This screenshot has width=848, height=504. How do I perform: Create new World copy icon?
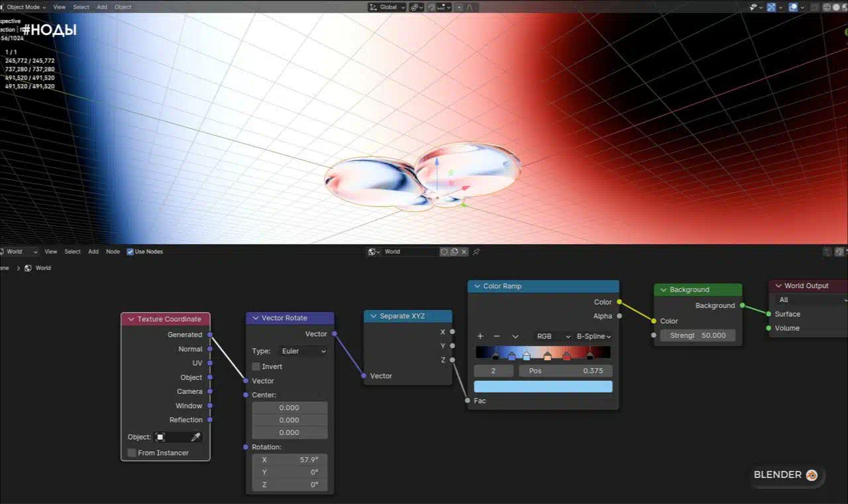click(454, 252)
